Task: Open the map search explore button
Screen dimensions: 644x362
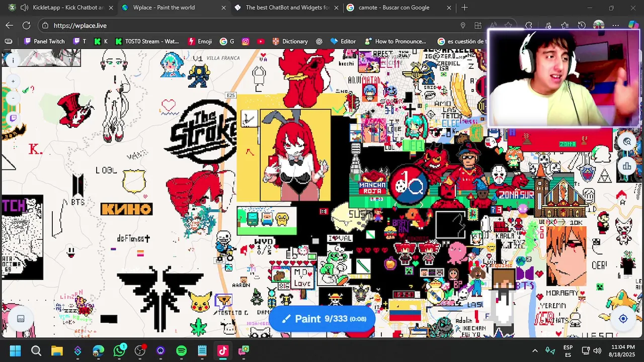Action: click(627, 142)
